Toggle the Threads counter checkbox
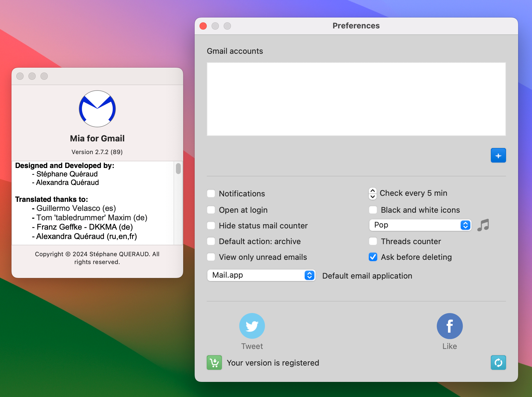The image size is (532, 397). (x=373, y=241)
